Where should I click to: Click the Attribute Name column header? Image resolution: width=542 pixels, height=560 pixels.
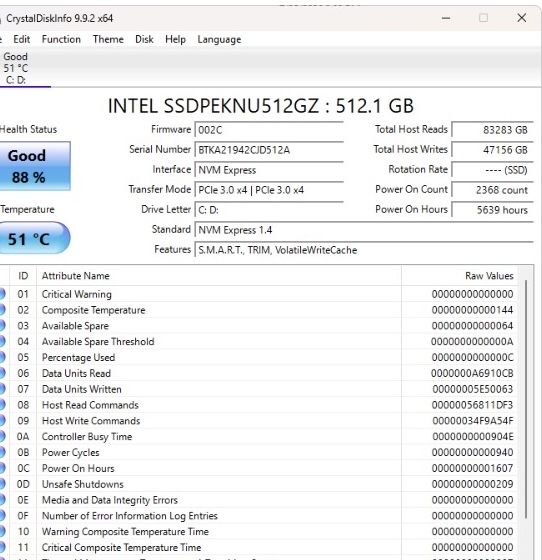[219, 276]
